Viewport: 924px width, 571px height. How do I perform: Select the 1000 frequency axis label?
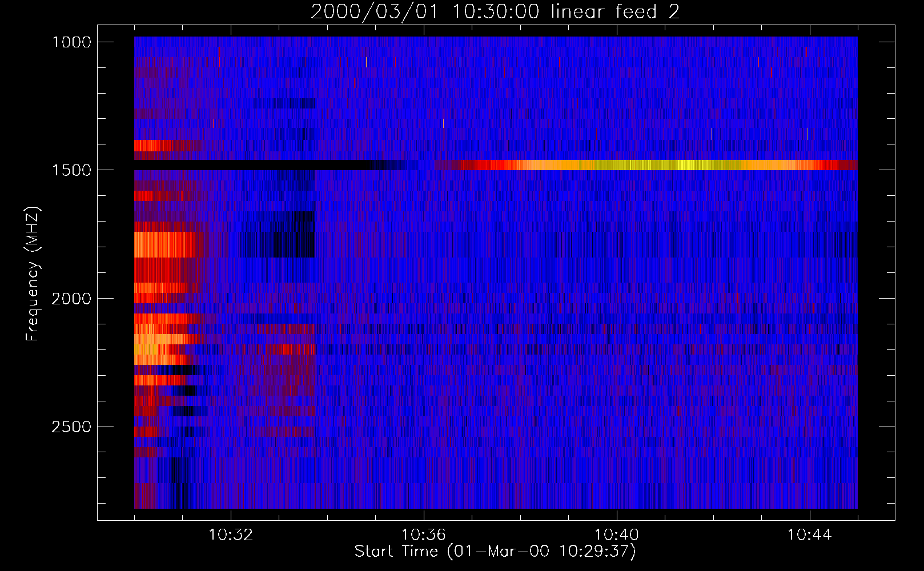(x=71, y=42)
